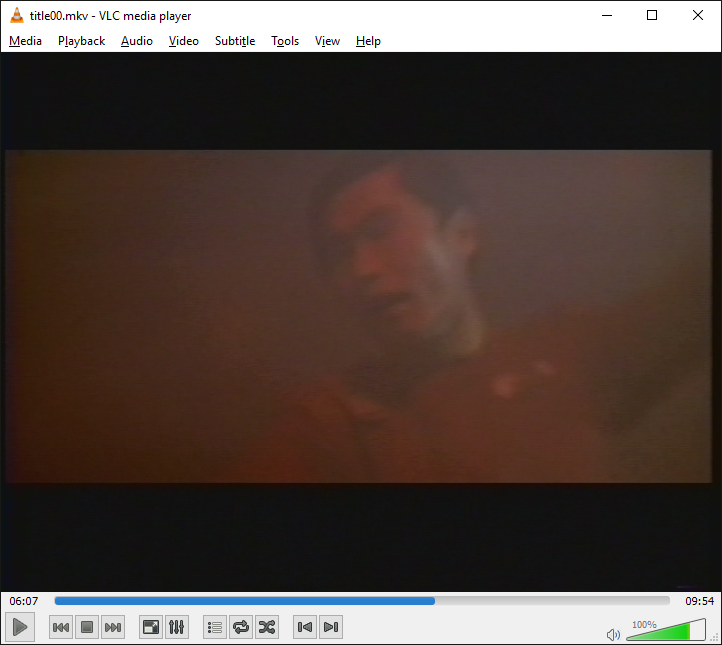Maximize the VLC window

tap(652, 15)
